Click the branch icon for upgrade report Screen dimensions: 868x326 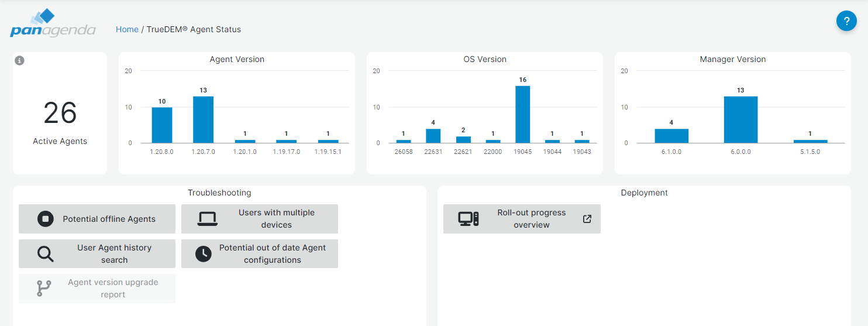tap(44, 289)
